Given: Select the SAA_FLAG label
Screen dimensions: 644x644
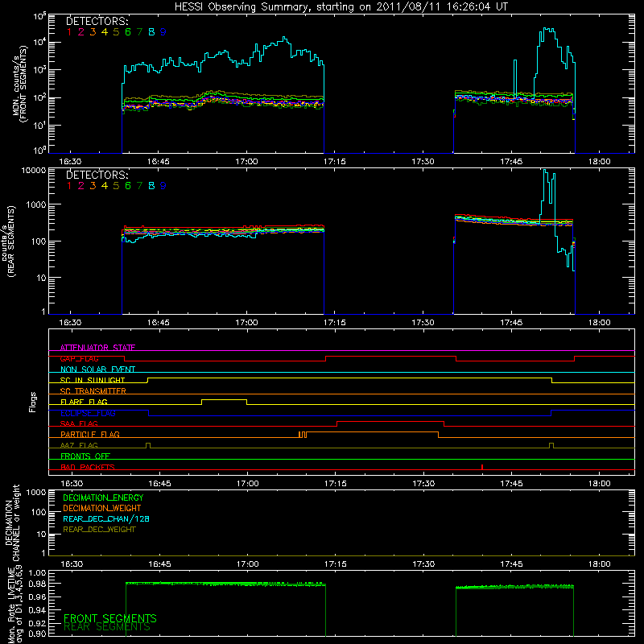Looking at the screenshot, I should (x=79, y=423).
